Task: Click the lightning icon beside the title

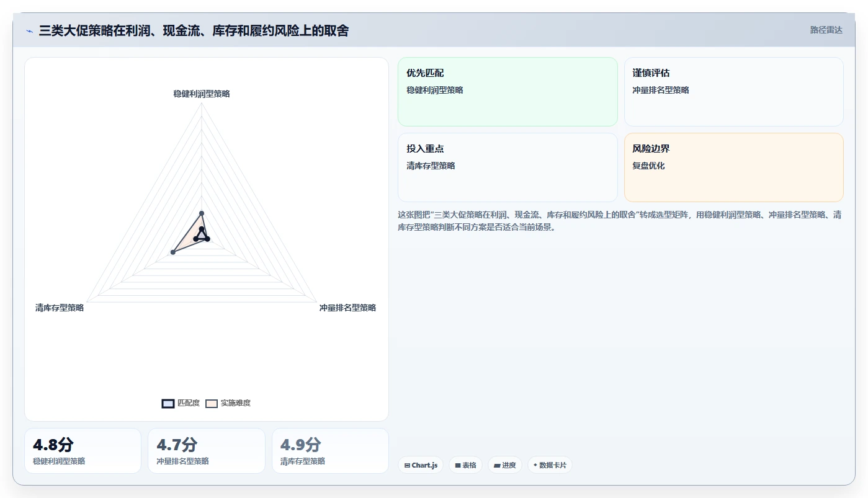Action: [29, 31]
